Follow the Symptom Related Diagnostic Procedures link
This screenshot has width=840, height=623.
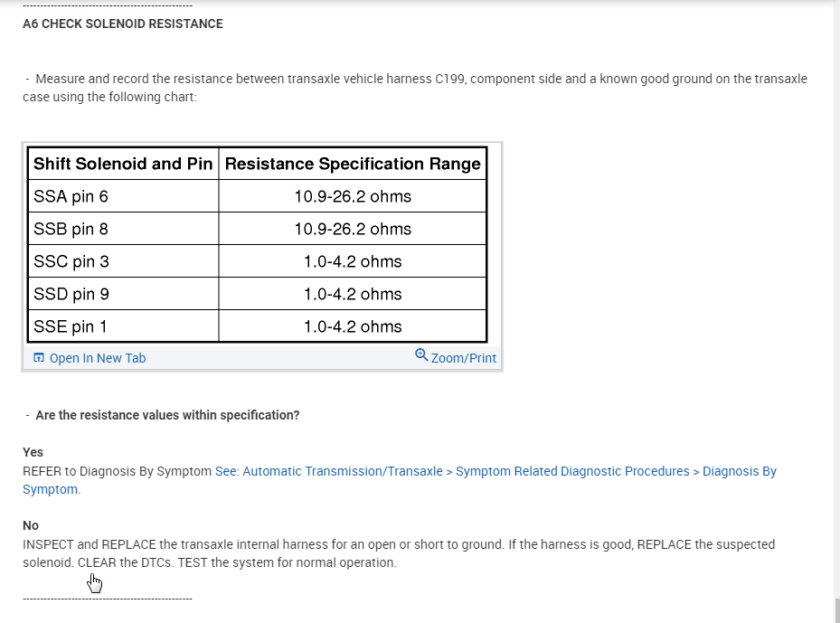(571, 471)
